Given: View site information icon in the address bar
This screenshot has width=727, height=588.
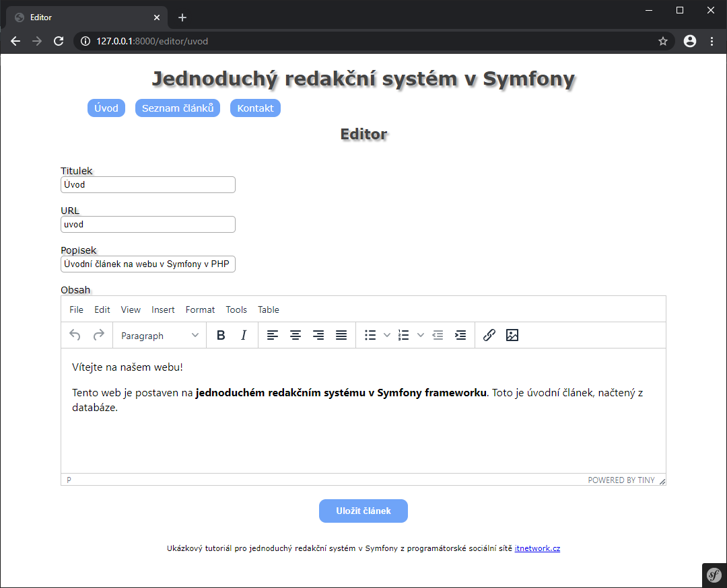Looking at the screenshot, I should [x=85, y=41].
